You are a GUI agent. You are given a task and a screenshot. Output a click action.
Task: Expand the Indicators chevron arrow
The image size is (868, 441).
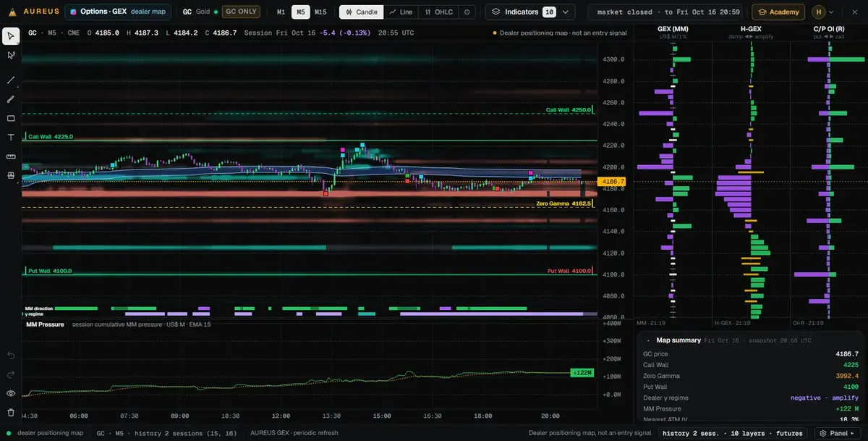566,12
